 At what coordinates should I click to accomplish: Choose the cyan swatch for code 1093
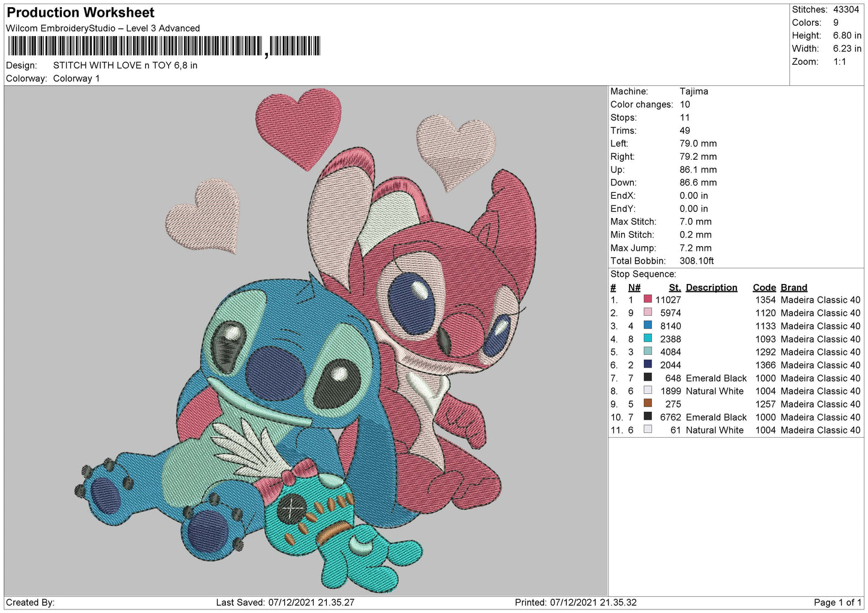pyautogui.click(x=648, y=339)
